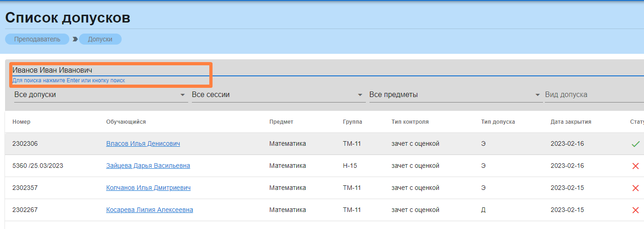This screenshot has height=229, width=644.
Task: Select the Вид допуска field
Action: click(x=592, y=95)
